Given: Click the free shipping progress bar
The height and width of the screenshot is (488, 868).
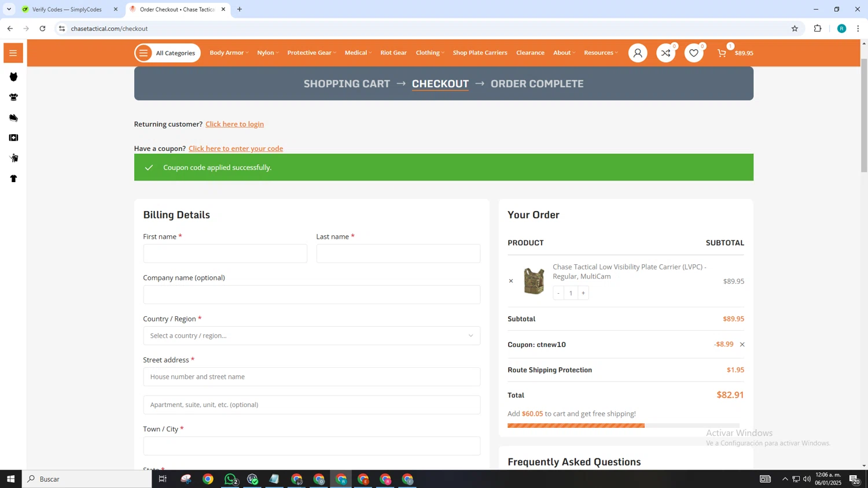Looking at the screenshot, I should coord(624,426).
